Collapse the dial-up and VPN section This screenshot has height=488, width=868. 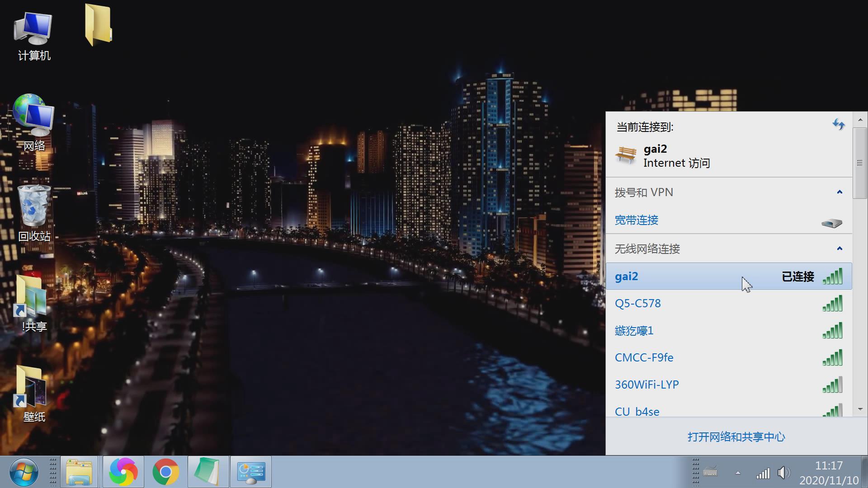pos(840,192)
